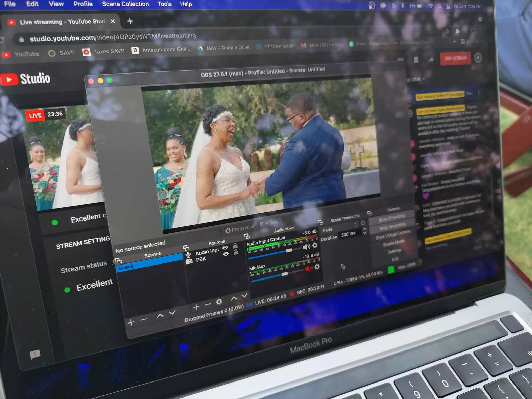
Task: Click the END STREAM button
Action: 455,58
